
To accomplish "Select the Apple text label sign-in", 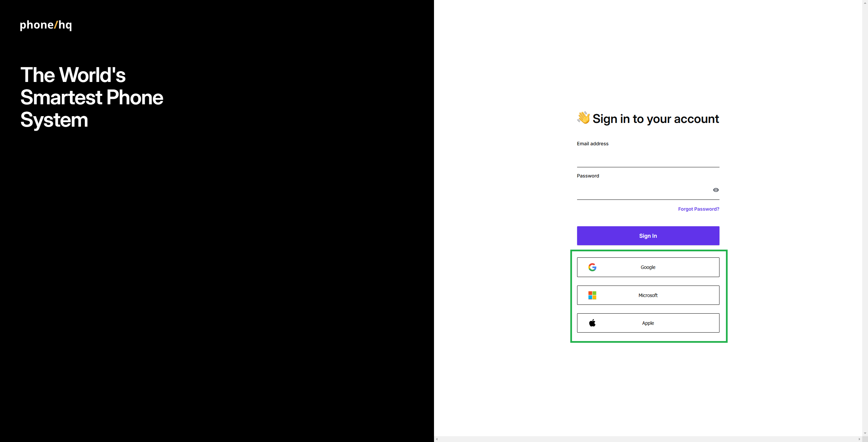I will [x=648, y=323].
